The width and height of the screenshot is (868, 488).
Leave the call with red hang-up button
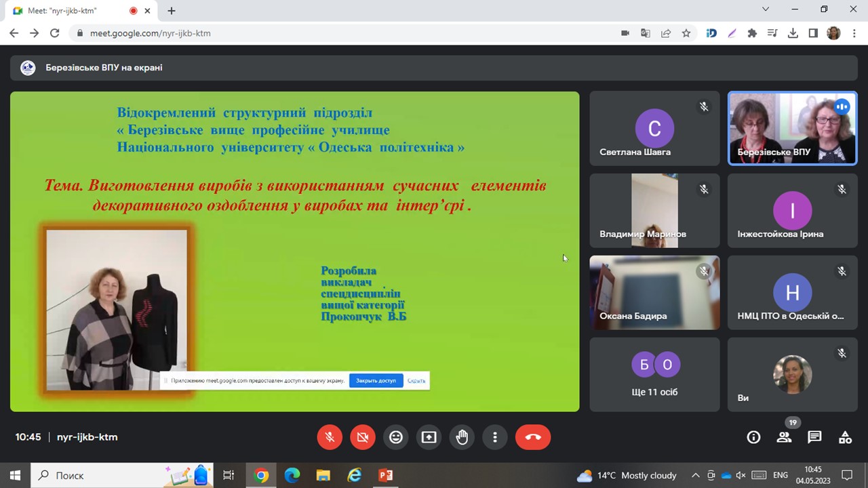tap(532, 437)
